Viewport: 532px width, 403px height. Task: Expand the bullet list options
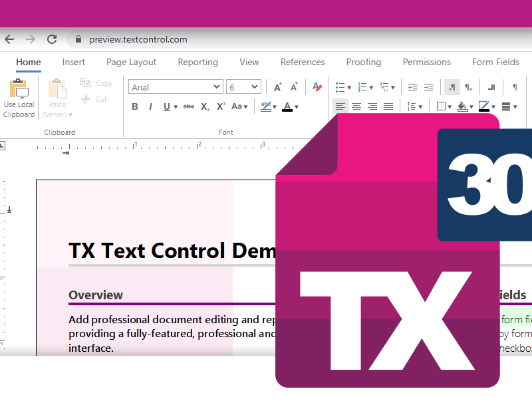point(348,87)
